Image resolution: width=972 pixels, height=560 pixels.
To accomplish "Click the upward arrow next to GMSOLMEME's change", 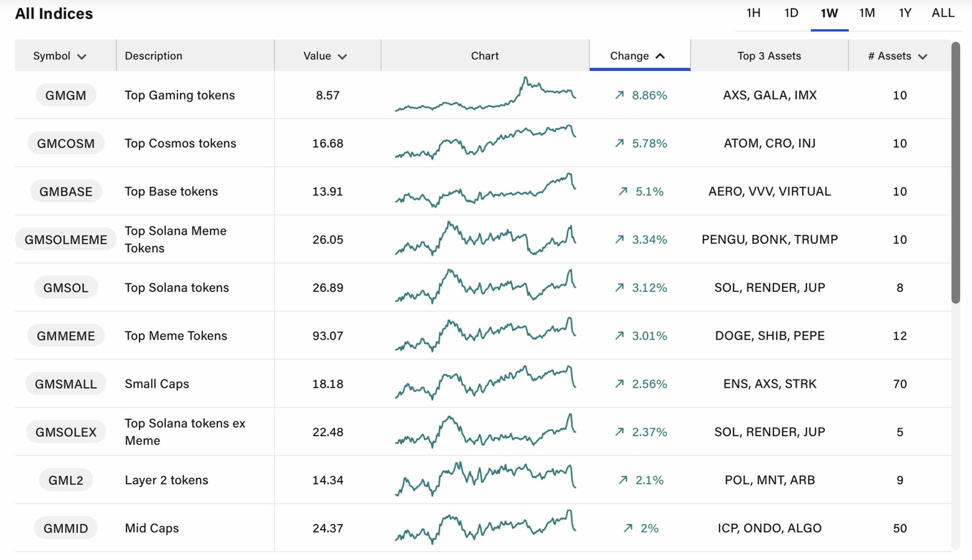I will (x=619, y=239).
